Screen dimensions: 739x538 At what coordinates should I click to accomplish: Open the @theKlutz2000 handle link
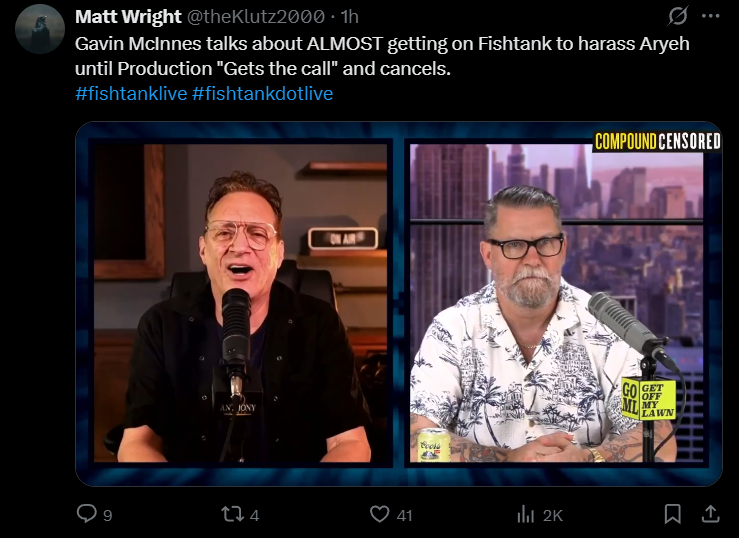pos(256,17)
